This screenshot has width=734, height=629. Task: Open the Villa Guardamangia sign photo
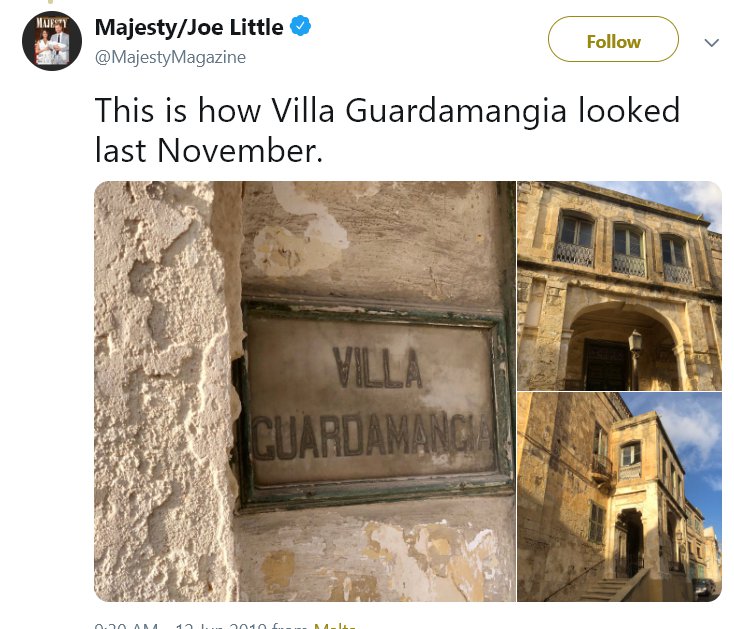tap(305, 391)
